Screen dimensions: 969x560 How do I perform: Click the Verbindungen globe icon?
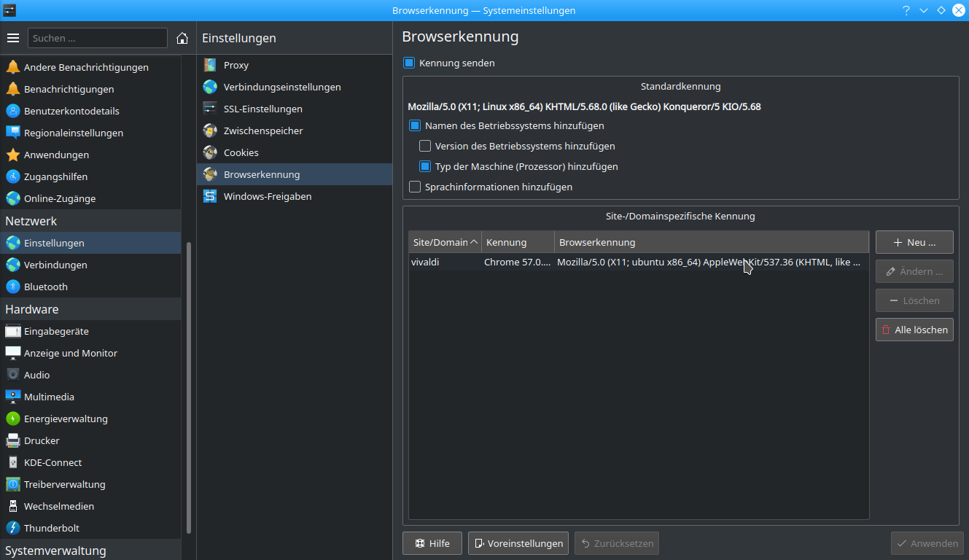tap(13, 265)
